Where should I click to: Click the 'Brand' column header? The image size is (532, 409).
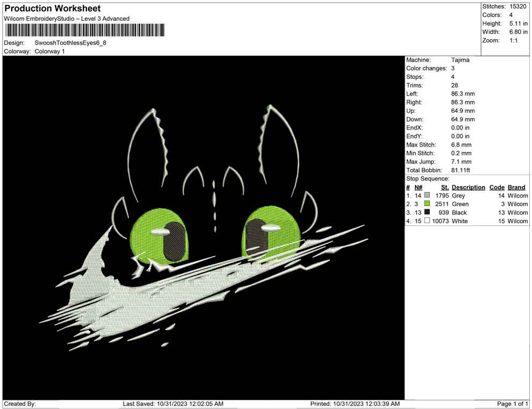[x=516, y=187]
